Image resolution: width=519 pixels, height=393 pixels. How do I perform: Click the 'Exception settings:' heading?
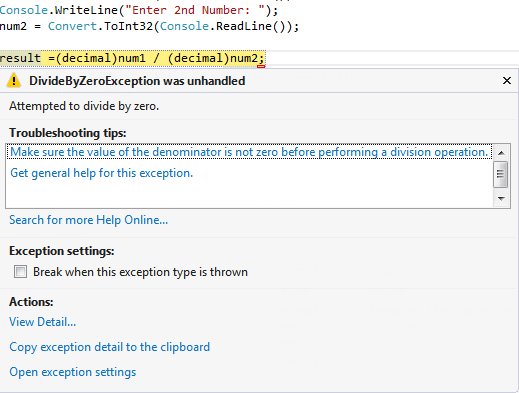[62, 251]
